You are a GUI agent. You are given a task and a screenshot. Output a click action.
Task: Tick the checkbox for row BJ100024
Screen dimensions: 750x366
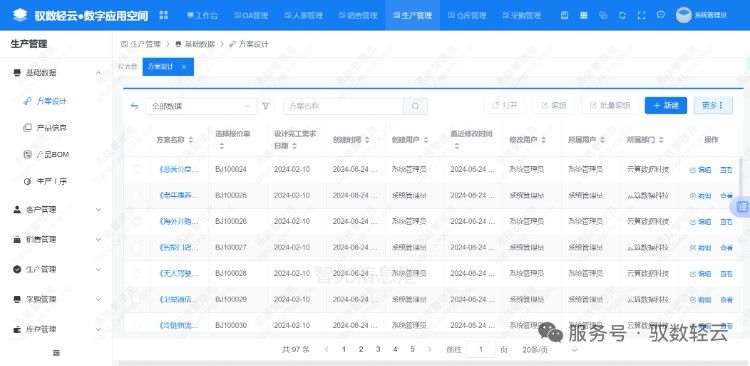[x=136, y=169]
